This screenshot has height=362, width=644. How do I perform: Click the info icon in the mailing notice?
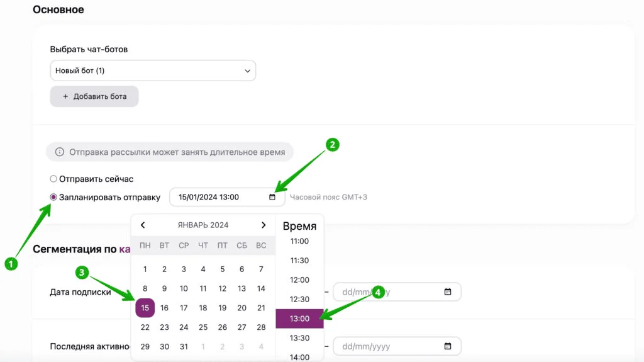[60, 152]
